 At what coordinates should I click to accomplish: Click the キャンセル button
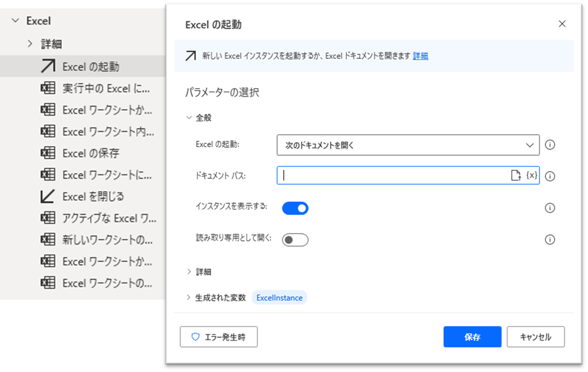click(536, 337)
